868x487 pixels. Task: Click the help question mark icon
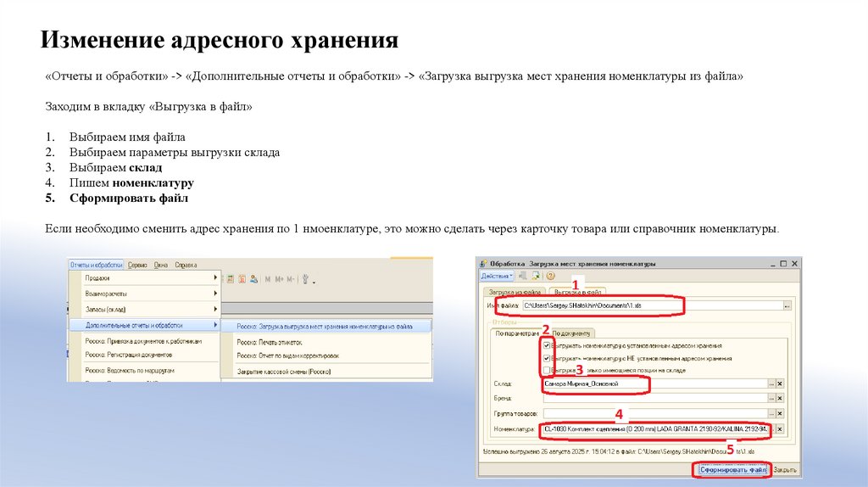(550, 276)
